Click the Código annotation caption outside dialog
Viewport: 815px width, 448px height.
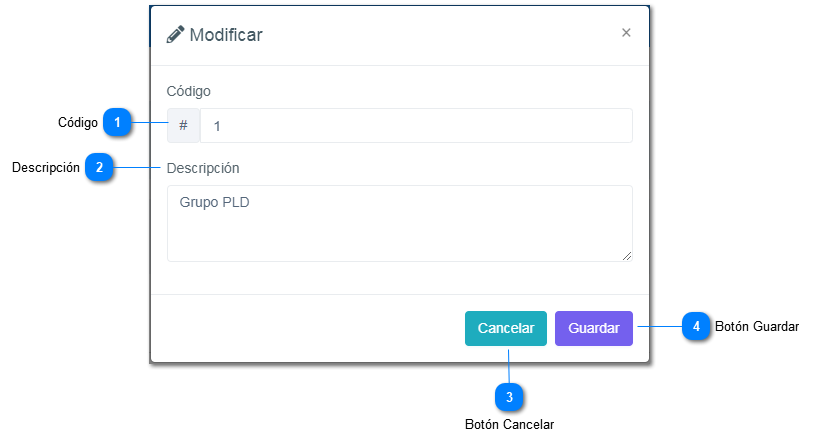(78, 123)
